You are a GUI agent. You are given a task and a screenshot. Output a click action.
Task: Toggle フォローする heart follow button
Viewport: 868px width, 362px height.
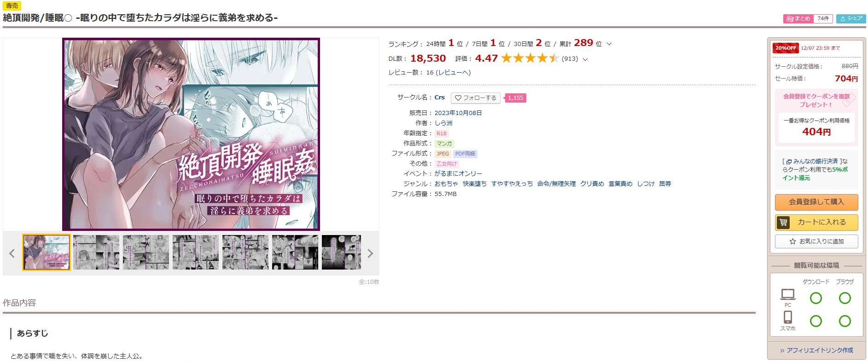(476, 98)
